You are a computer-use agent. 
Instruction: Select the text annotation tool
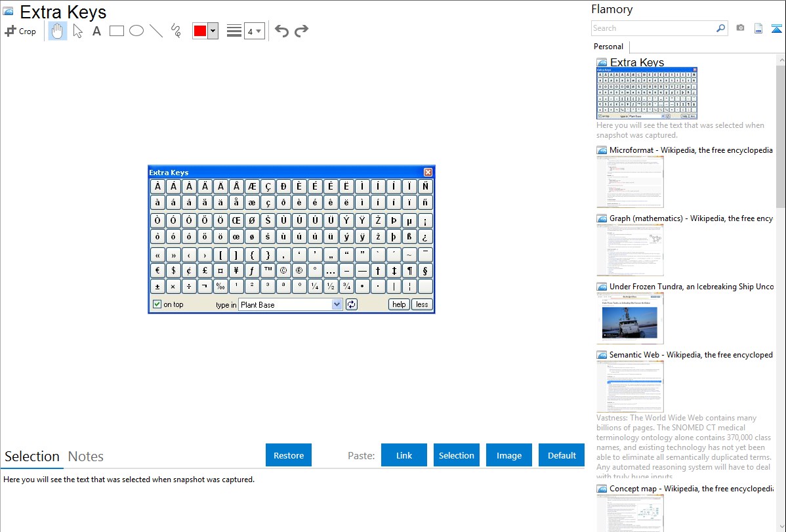[96, 31]
